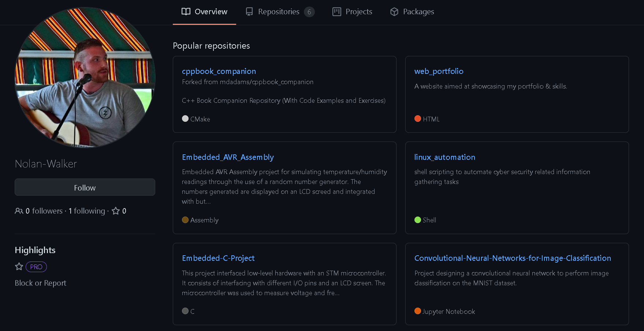
Task: Click the green Shell language color dot
Action: 418,220
